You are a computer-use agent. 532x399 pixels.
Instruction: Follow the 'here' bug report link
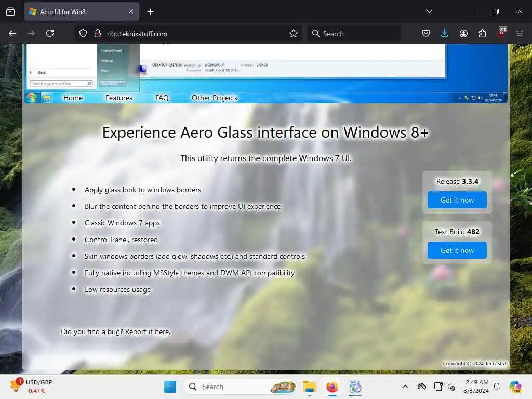click(162, 332)
